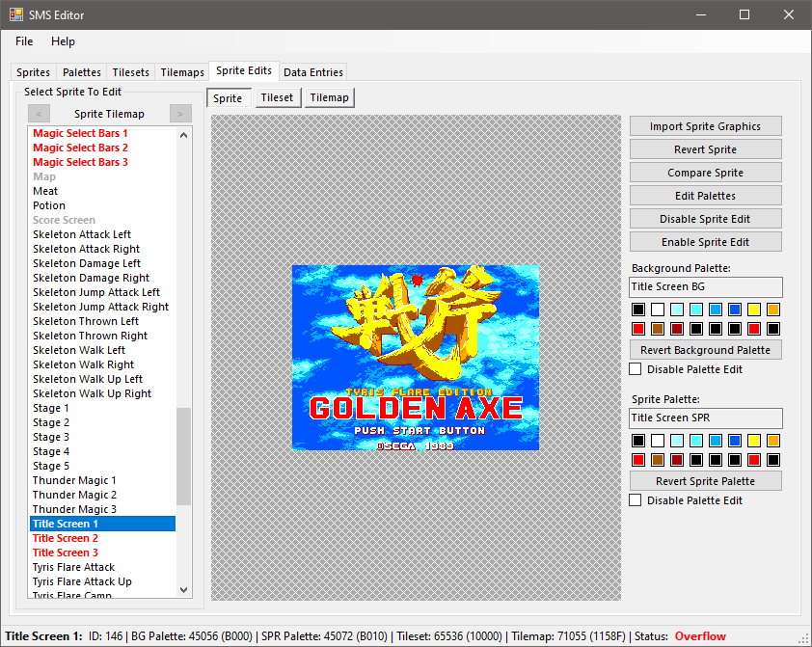812x647 pixels.
Task: Select Title Screen 3 entry
Action: click(102, 553)
